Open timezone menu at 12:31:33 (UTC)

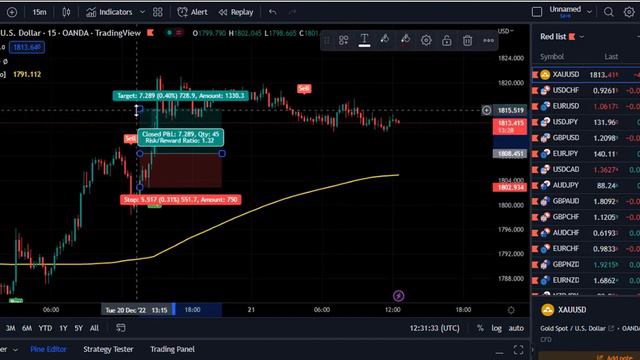pos(434,328)
